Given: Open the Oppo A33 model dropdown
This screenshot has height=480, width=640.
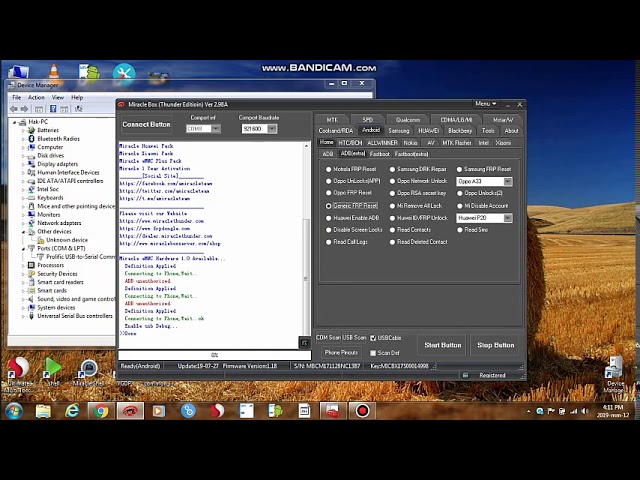Looking at the screenshot, I should click(508, 181).
